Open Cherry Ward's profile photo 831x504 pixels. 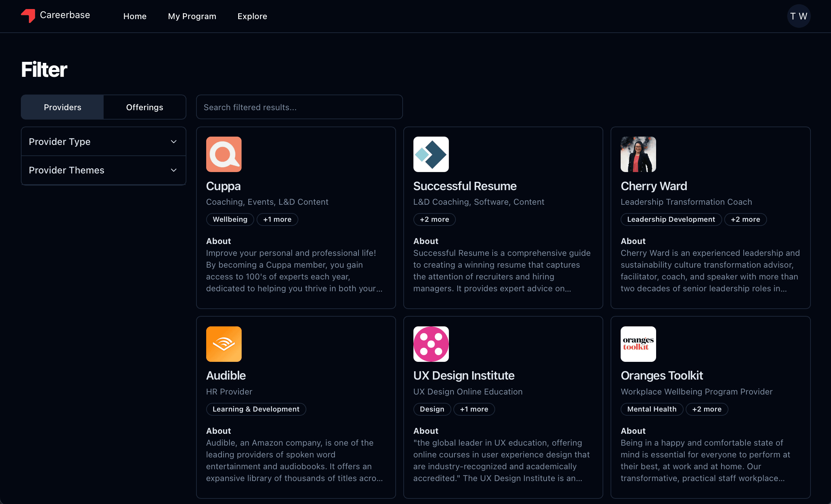pos(638,154)
